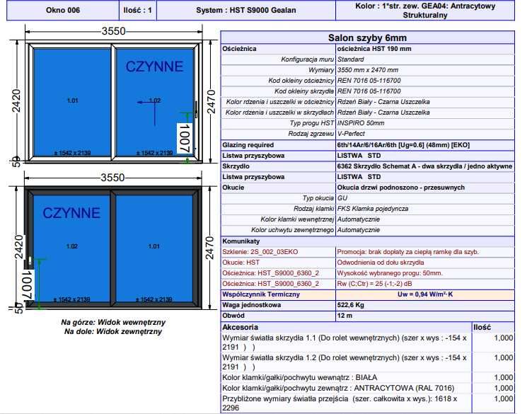Click the Okno 006 header cell
Image resolution: width=532 pixels, height=414 pixels.
(63, 10)
